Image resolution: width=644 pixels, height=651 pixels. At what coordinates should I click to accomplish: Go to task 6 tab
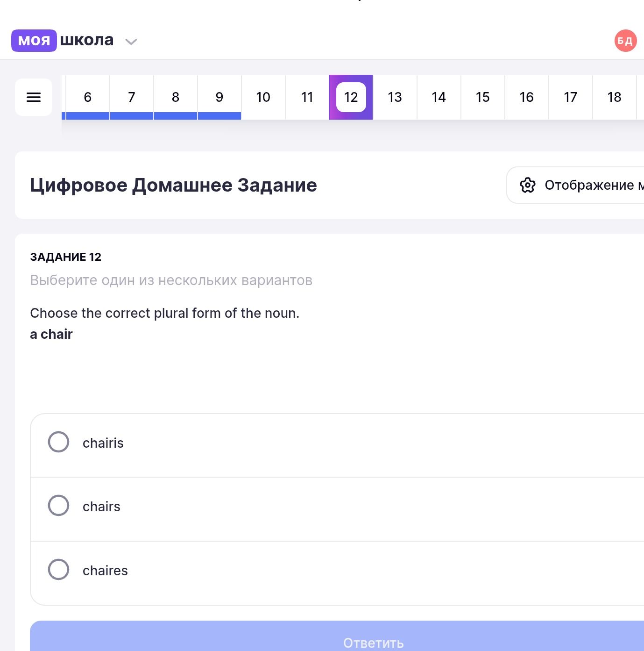(88, 97)
